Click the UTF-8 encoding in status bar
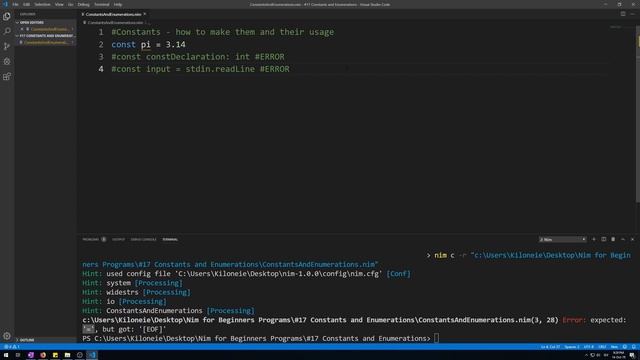The height and width of the screenshot is (360, 640). point(589,347)
